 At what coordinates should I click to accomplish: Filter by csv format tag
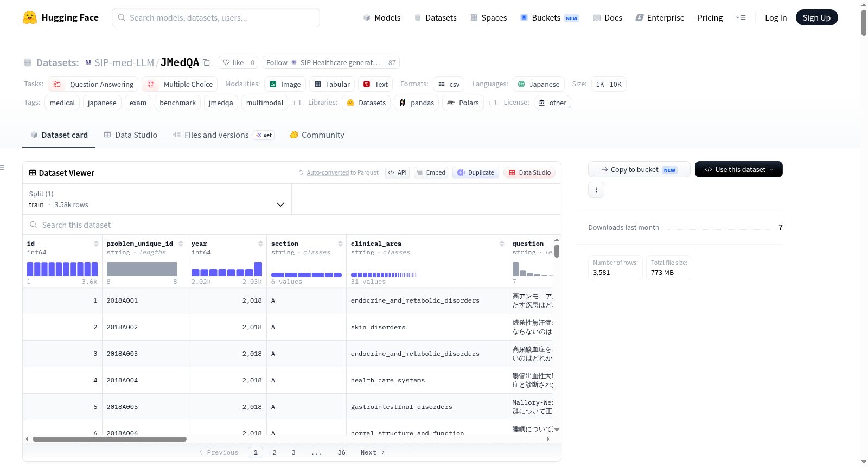(x=449, y=84)
